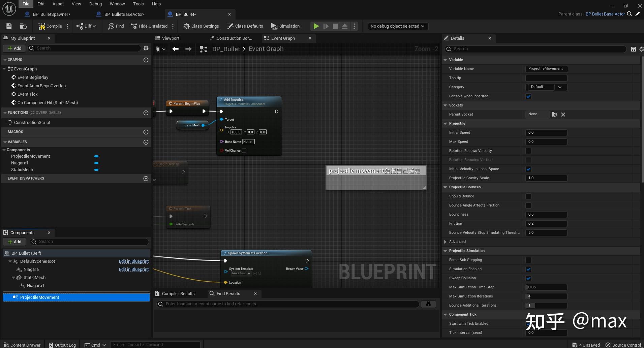The image size is (644, 348).
Task: Open the Diff dropdown
Action: (86, 26)
